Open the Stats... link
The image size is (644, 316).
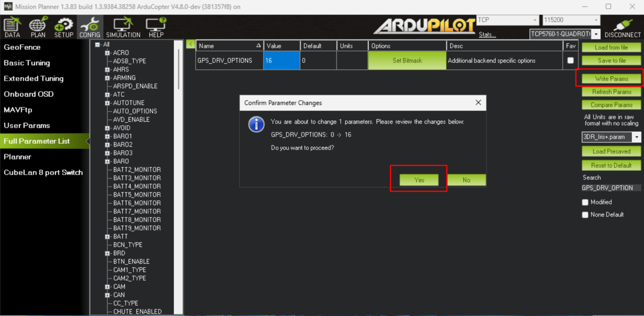[x=487, y=34]
